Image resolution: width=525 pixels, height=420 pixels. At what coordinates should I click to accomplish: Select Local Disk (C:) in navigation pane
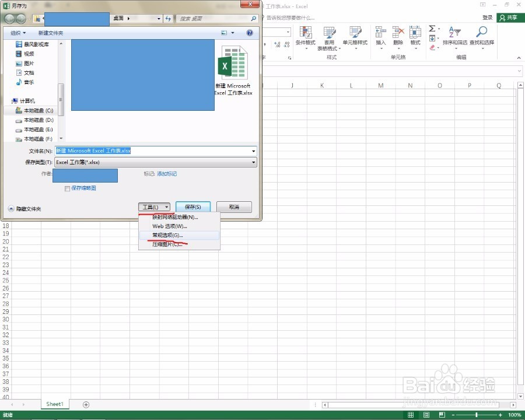(x=34, y=110)
